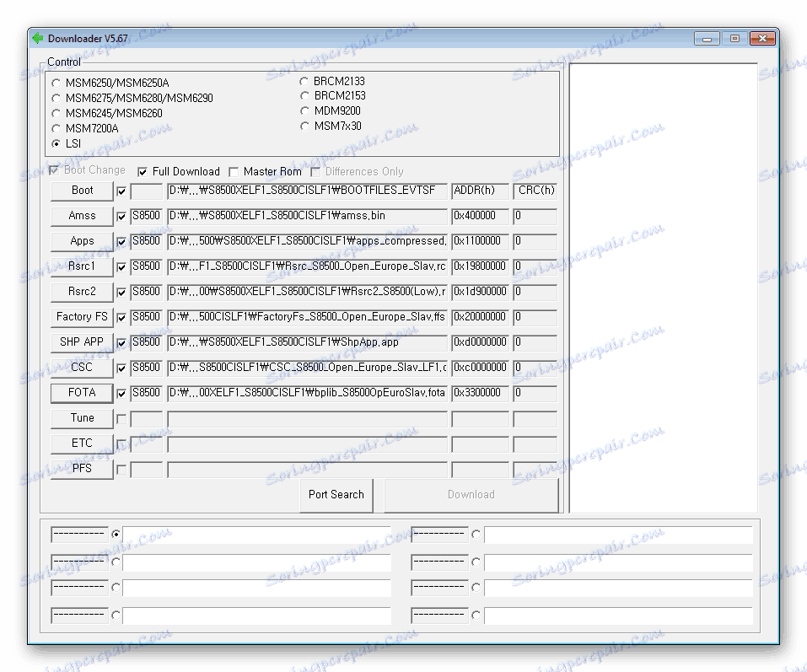Uncheck the Apps row checkbox
Image resolution: width=807 pixels, height=672 pixels.
click(121, 242)
